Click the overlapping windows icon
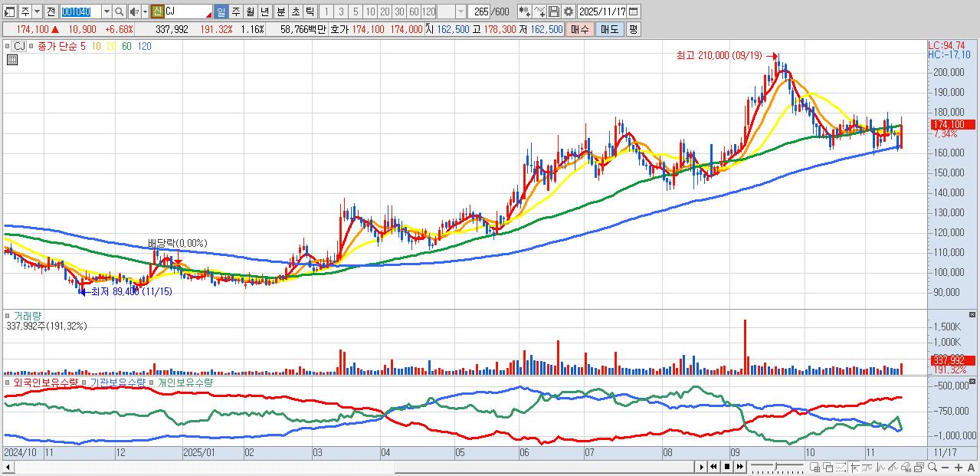Viewport: 980px width, 476px height. [x=828, y=467]
